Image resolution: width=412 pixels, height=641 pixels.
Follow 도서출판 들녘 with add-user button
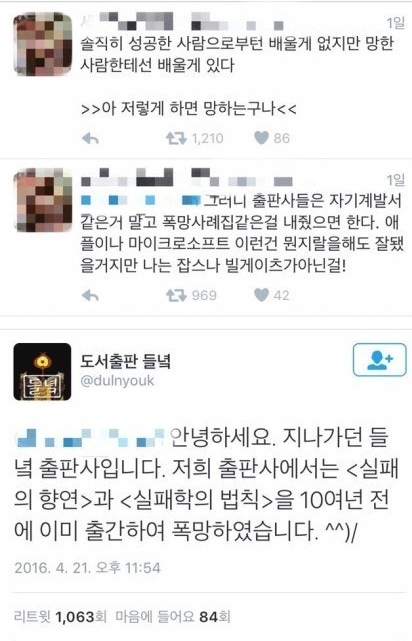click(380, 360)
